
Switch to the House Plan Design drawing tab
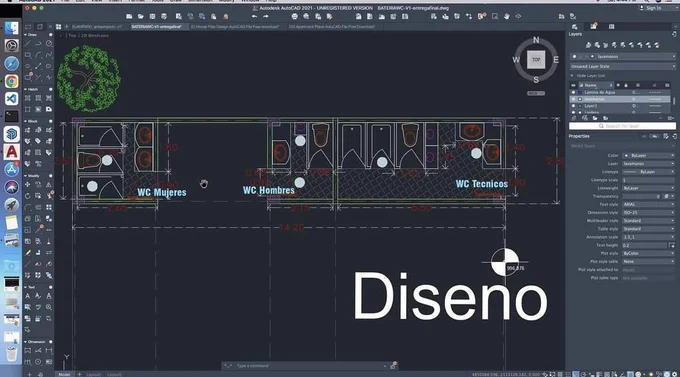235,27
